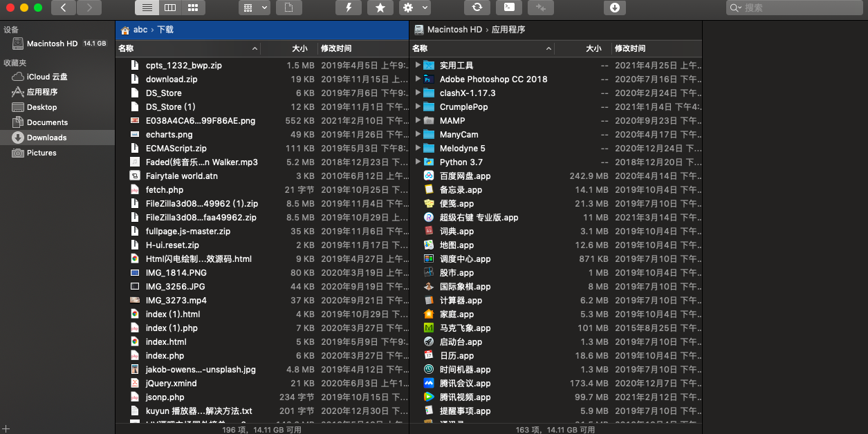Sort left pane by 修改时间 column
The height and width of the screenshot is (434, 868).
coord(363,48)
